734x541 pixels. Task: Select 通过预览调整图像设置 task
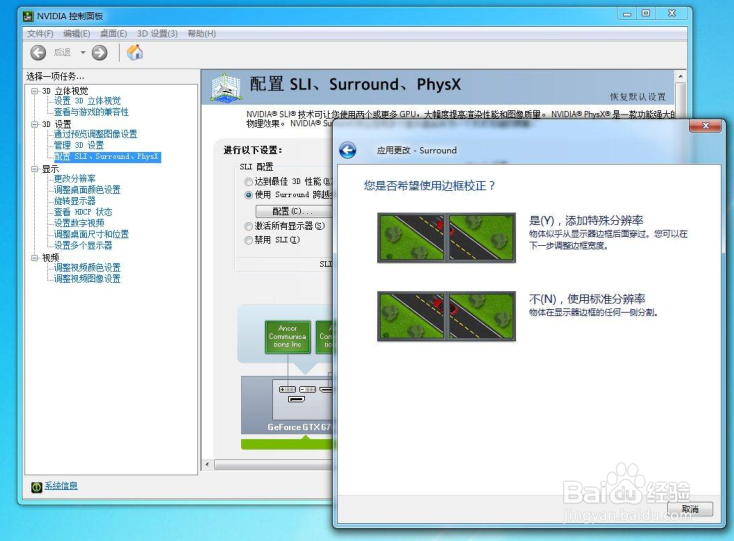[95, 134]
